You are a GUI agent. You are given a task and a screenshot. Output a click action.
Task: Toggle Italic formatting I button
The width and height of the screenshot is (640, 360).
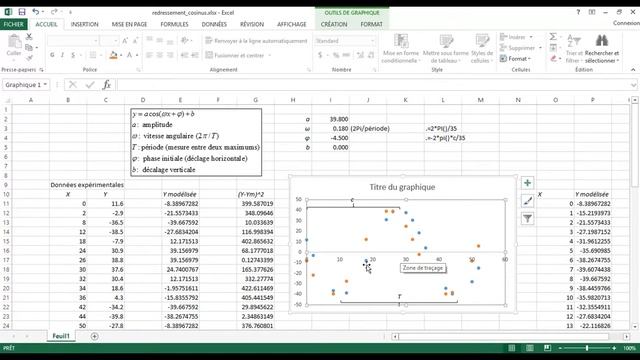coord(62,55)
